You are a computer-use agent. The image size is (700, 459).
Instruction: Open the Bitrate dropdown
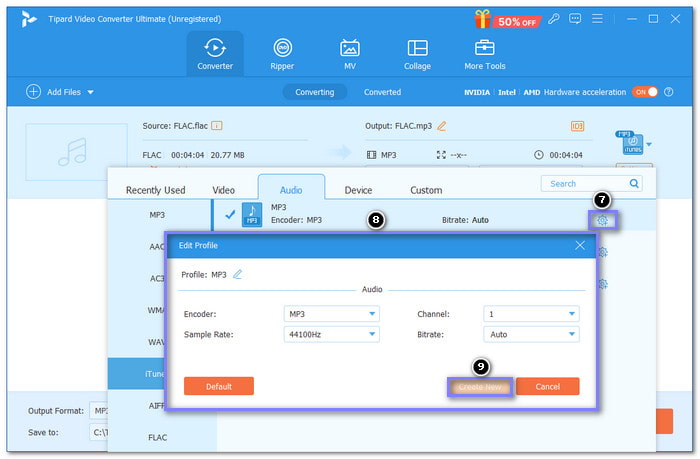point(531,334)
